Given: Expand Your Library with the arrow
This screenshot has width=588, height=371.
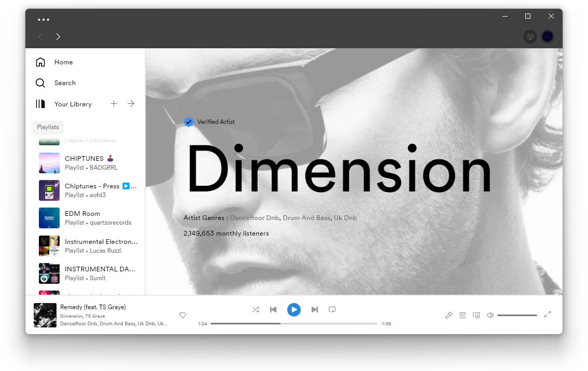Looking at the screenshot, I should click(131, 104).
